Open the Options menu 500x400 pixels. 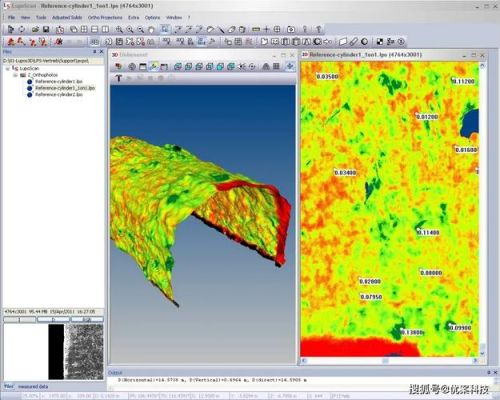[x=152, y=17]
